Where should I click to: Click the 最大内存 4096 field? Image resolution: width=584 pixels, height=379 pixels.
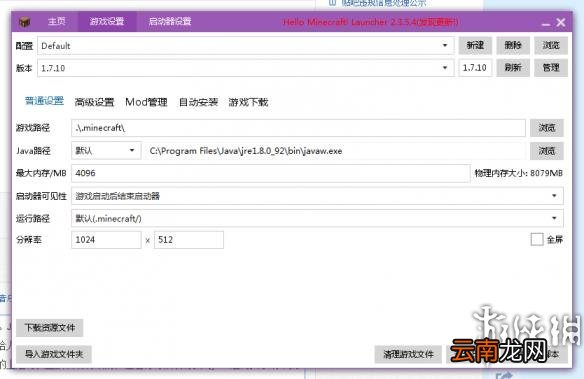[271, 173]
